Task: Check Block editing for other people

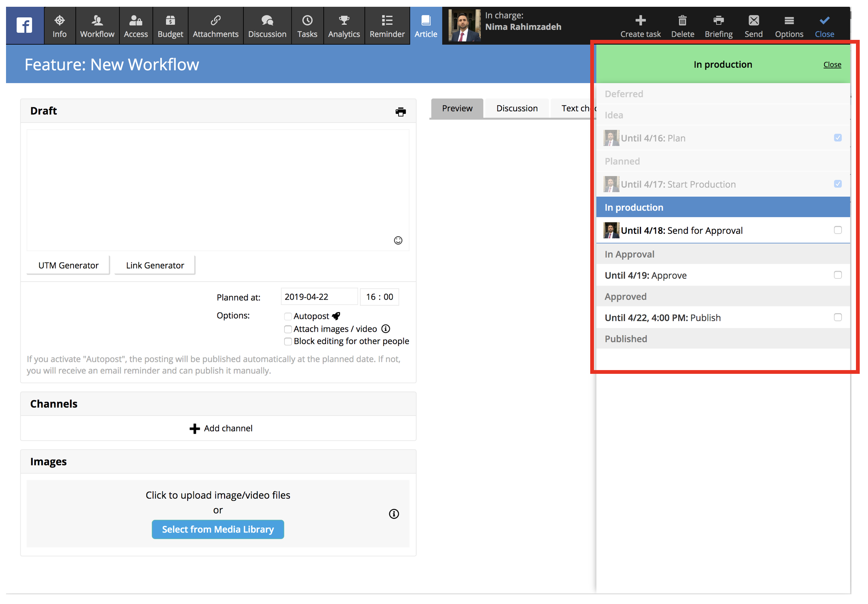Action: (x=288, y=341)
